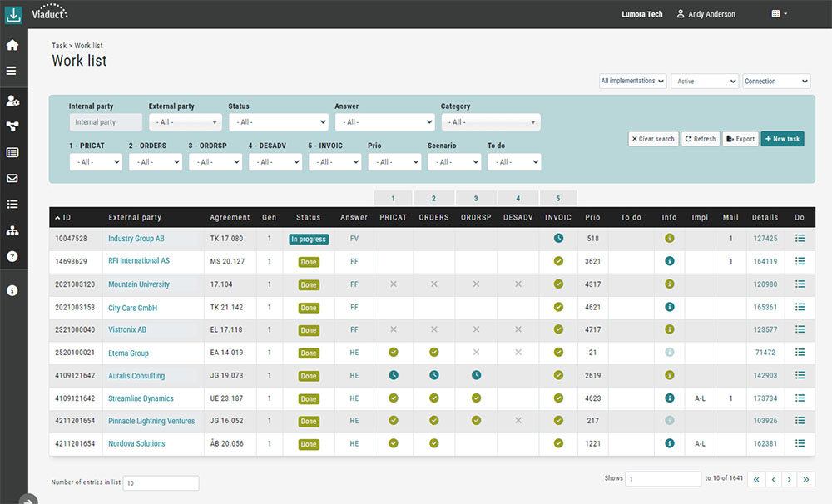The width and height of the screenshot is (832, 504).
Task: Click the New task button
Action: point(782,139)
